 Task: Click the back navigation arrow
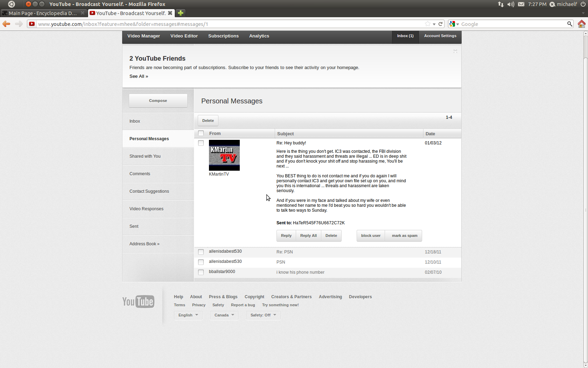point(6,24)
